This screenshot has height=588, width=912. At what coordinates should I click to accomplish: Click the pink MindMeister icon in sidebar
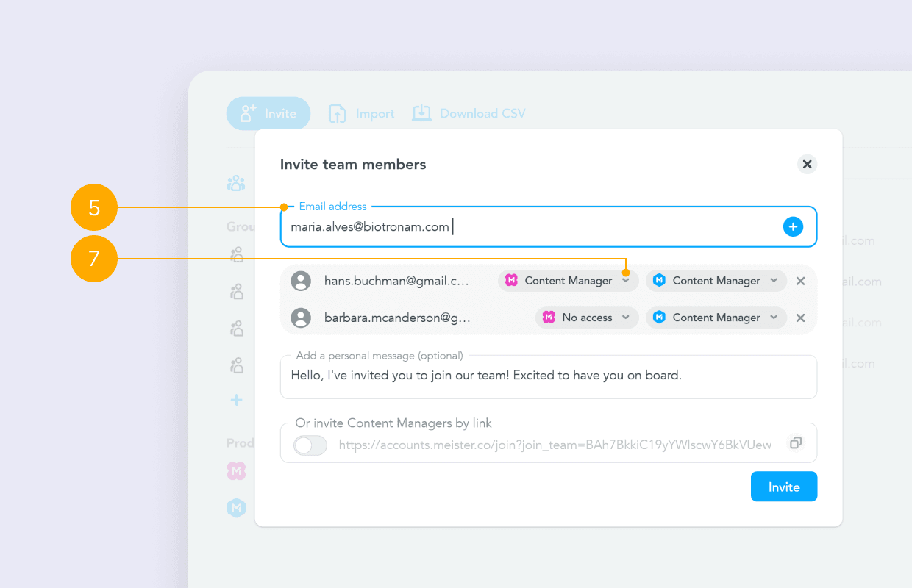pyautogui.click(x=236, y=471)
